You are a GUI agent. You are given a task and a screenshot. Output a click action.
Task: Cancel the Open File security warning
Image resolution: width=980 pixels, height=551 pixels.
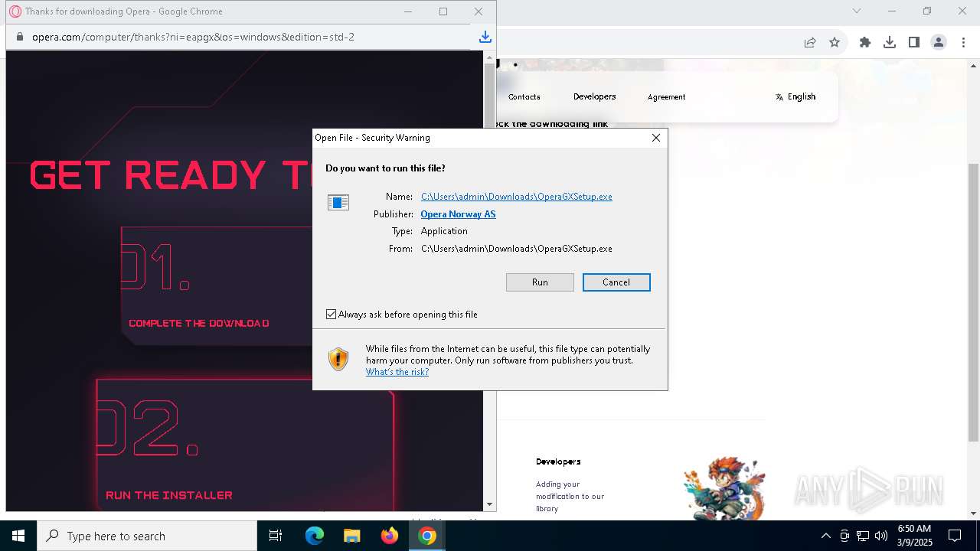coord(616,282)
